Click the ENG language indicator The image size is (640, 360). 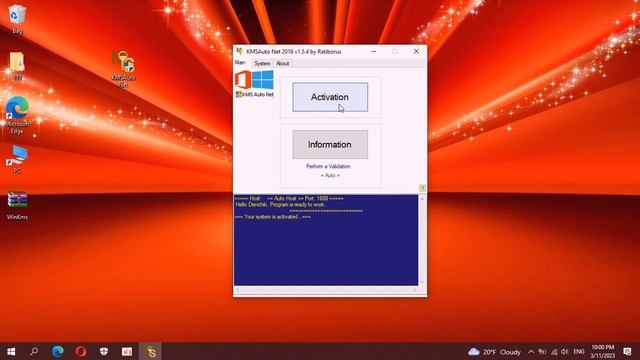pyautogui.click(x=579, y=352)
